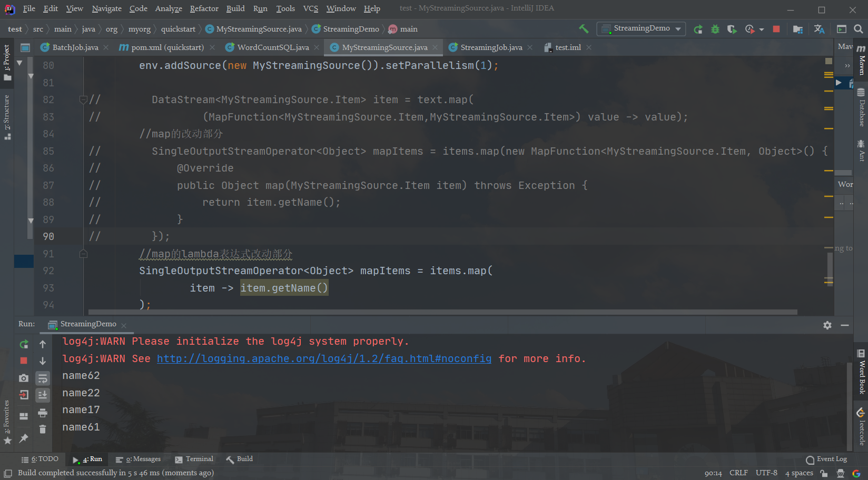Screen dimensions: 868x480
Task: Click the Profiler run icon
Action: point(749,29)
